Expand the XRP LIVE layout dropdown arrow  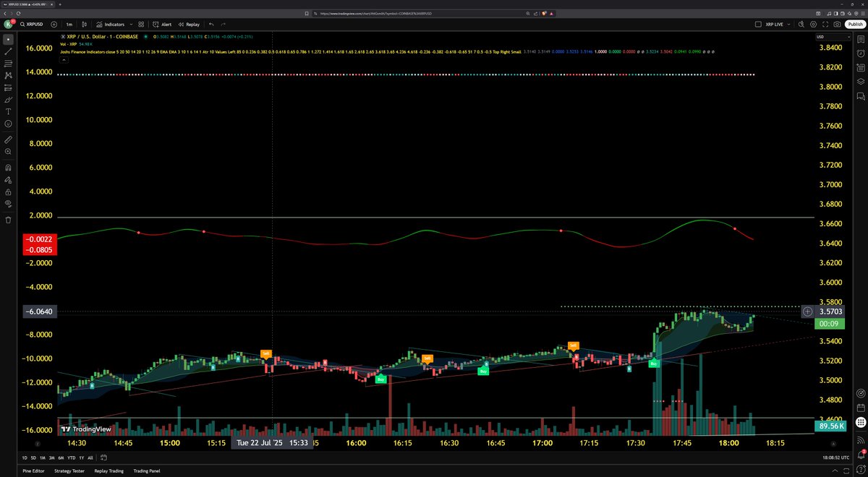pos(788,24)
